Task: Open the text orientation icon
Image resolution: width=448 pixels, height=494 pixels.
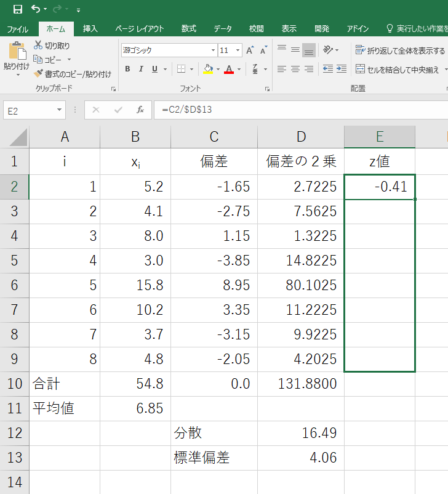Action: (x=328, y=50)
